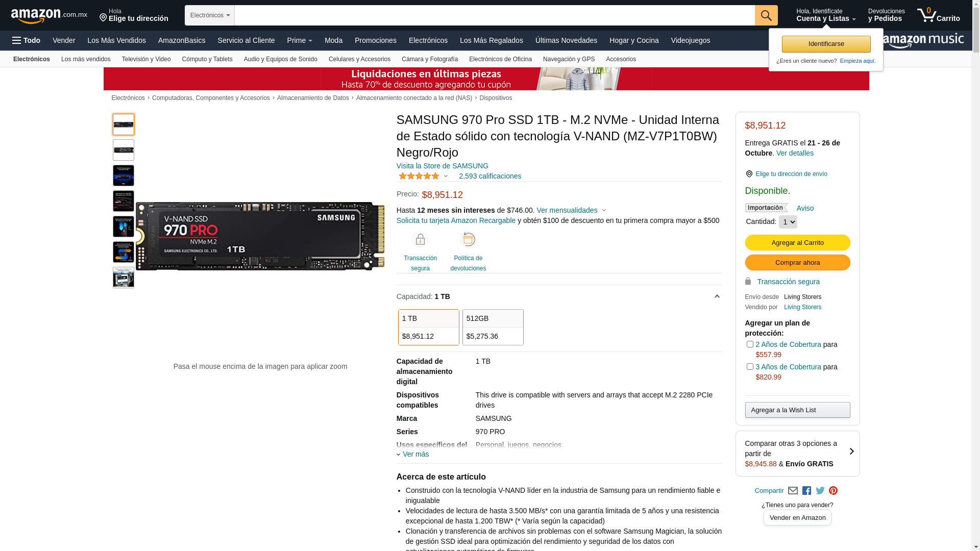Check the 3 Años de Cobertura box
This screenshot has height=551, width=980.
[x=750, y=367]
